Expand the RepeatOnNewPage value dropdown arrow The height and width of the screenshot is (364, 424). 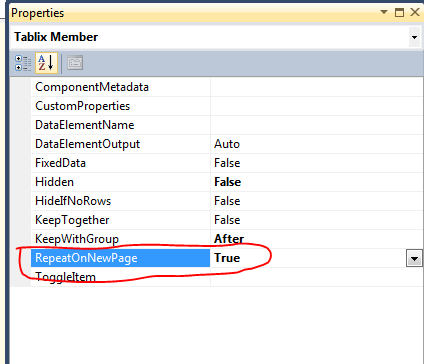(x=414, y=259)
